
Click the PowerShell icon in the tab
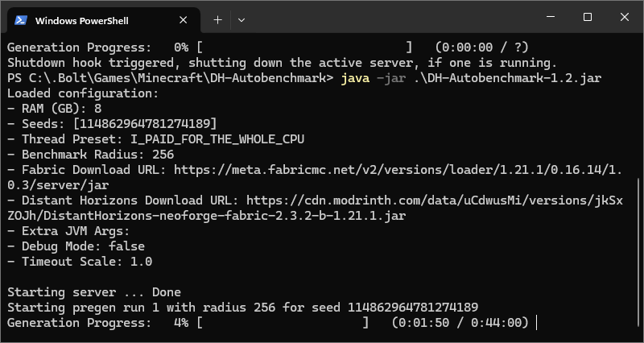pos(21,20)
